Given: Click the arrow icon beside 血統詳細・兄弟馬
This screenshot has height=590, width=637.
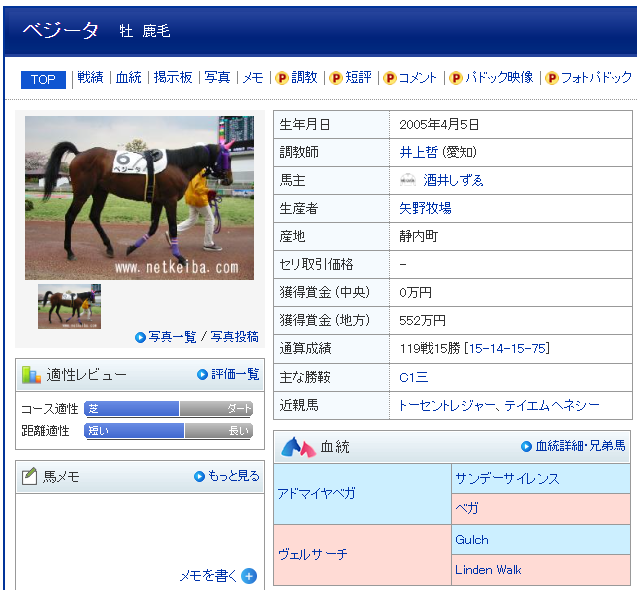Looking at the screenshot, I should 526,446.
